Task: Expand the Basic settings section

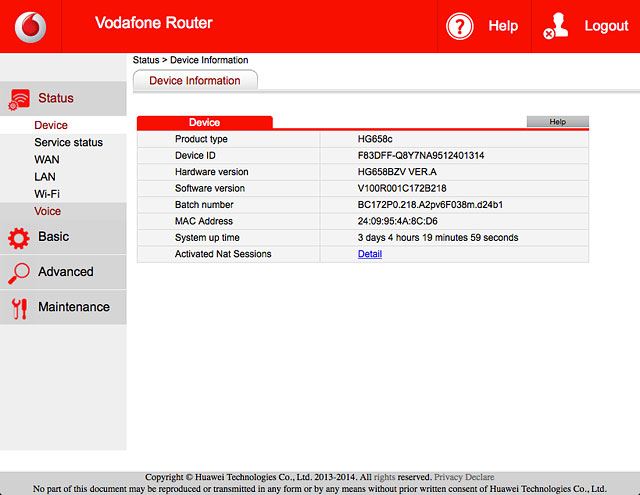Action: 63,237
